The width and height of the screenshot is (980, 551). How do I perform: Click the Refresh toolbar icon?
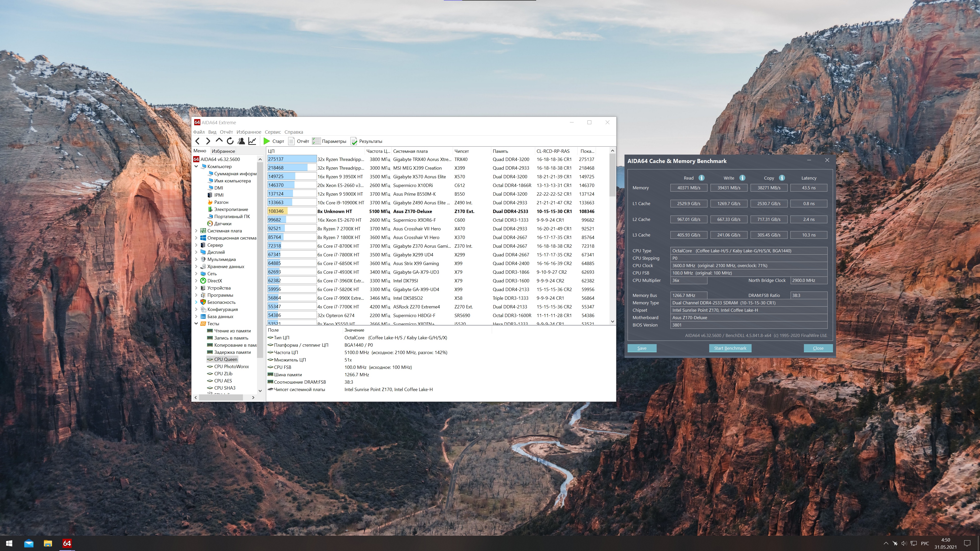point(230,141)
